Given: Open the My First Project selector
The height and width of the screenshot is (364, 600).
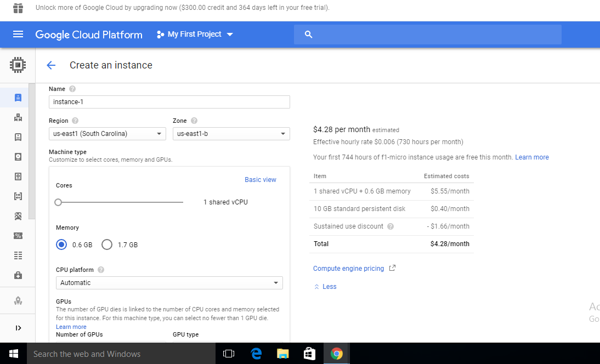Looking at the screenshot, I should point(195,35).
